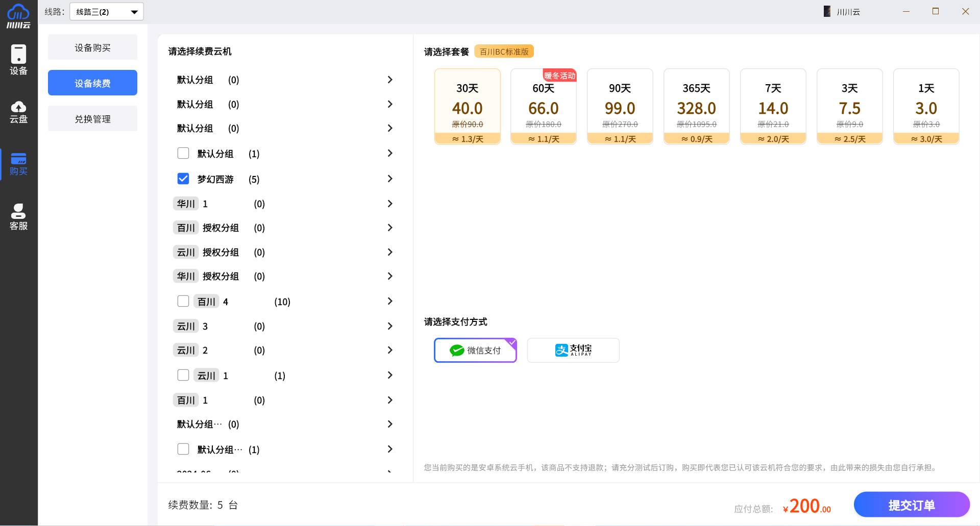Open the 线路 dropdown selector
The width and height of the screenshot is (980, 526).
pos(107,12)
